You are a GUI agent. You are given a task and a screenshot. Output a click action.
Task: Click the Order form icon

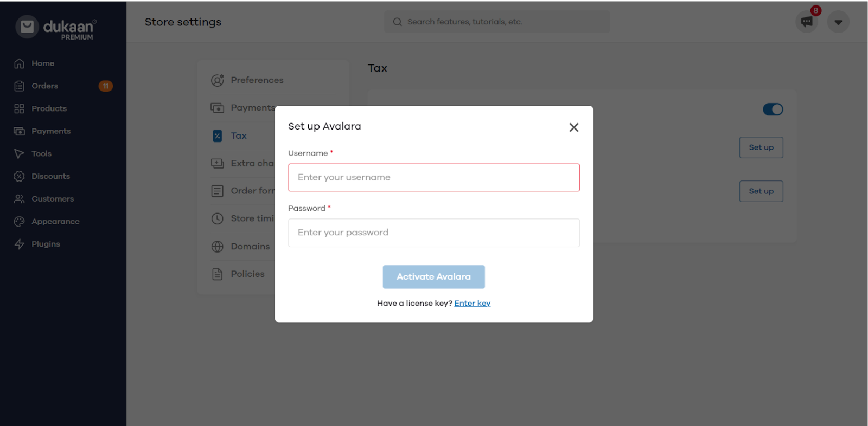click(218, 191)
